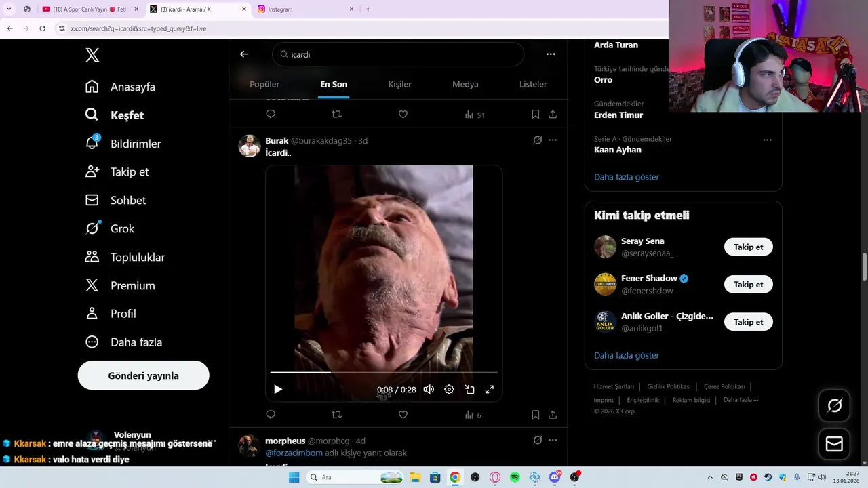Open Discord from taskbar
The image size is (868, 488).
(555, 477)
